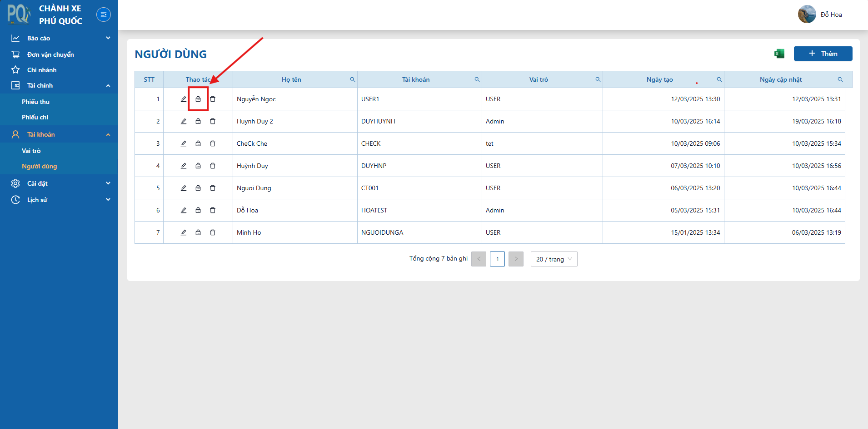This screenshot has height=429, width=868.
Task: Edit user Huỳnh Duy (DUYHNP)
Action: pos(184,166)
